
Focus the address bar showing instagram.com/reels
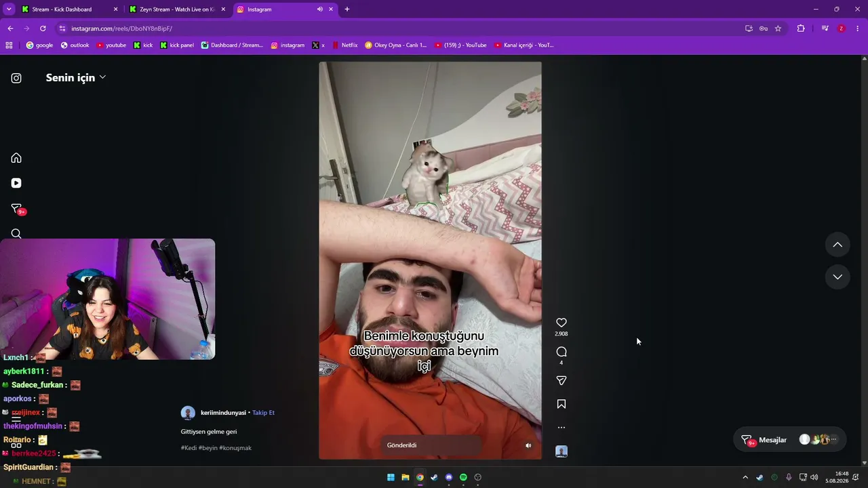(x=400, y=28)
